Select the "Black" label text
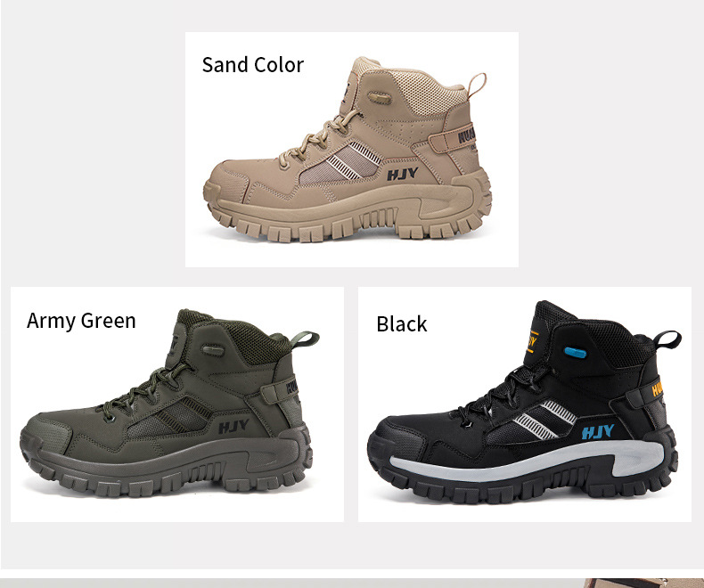The height and width of the screenshot is (588, 704). [401, 324]
